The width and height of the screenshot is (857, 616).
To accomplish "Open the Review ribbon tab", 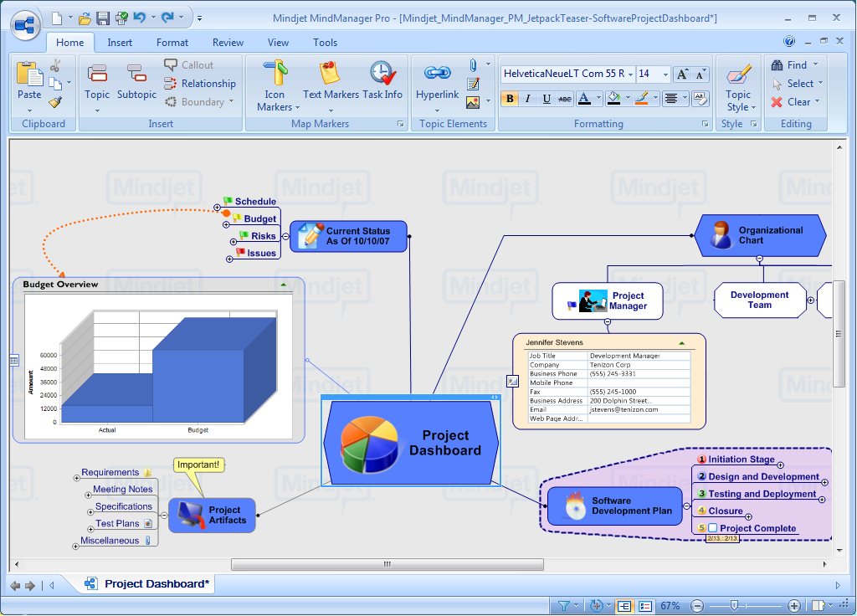I will [228, 43].
